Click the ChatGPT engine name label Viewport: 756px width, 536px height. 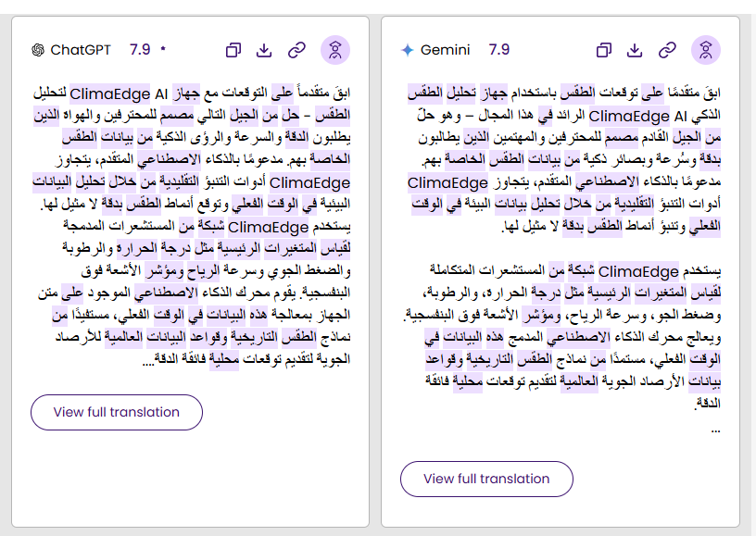[81, 50]
